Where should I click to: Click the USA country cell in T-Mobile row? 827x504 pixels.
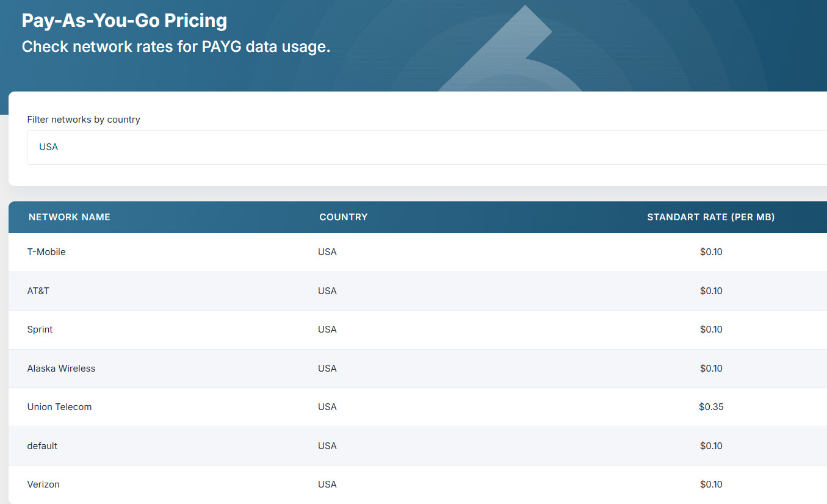pyautogui.click(x=327, y=252)
